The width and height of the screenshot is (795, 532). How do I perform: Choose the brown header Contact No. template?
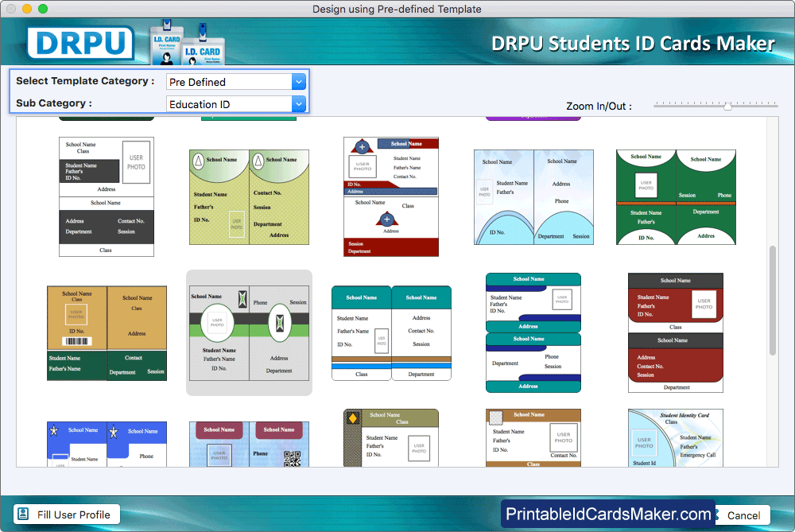533,438
